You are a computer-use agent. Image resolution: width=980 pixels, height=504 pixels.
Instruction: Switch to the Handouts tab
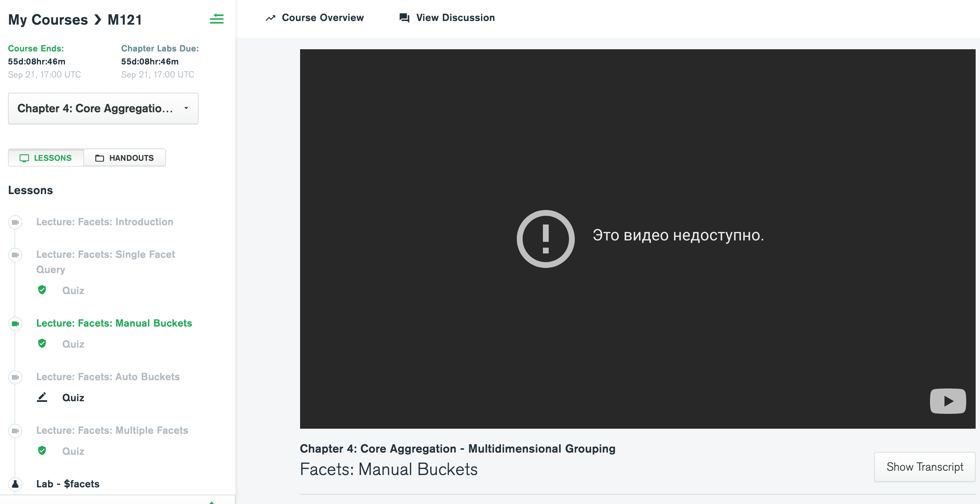[x=125, y=158]
